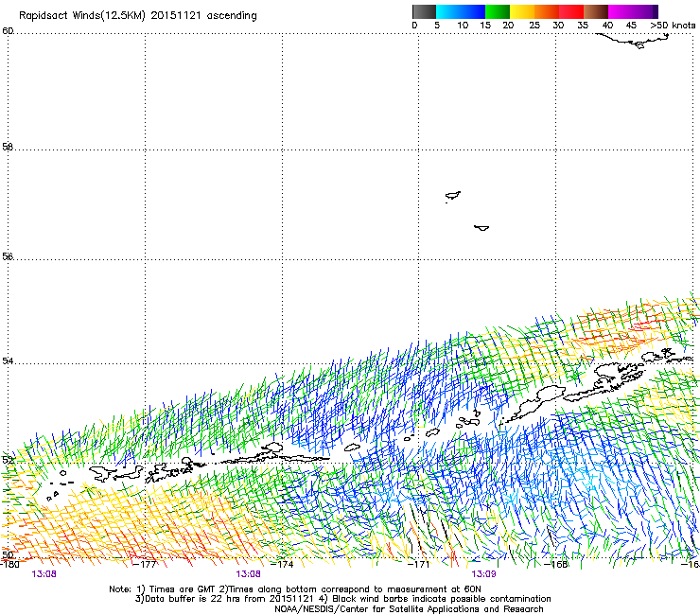Click the '60' latitude axis label
This screenshot has height=615, width=700.
(8, 31)
